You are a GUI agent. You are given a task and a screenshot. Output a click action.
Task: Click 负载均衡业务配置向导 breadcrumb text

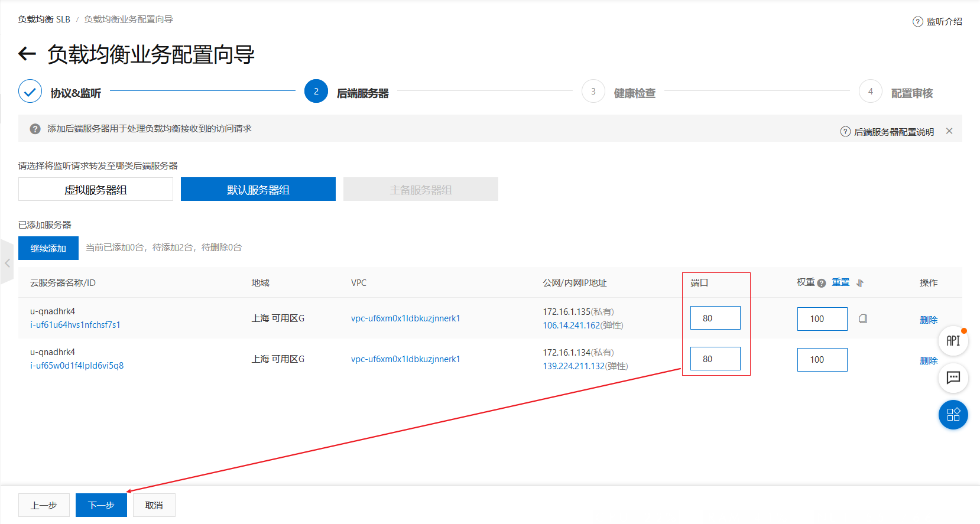click(128, 19)
